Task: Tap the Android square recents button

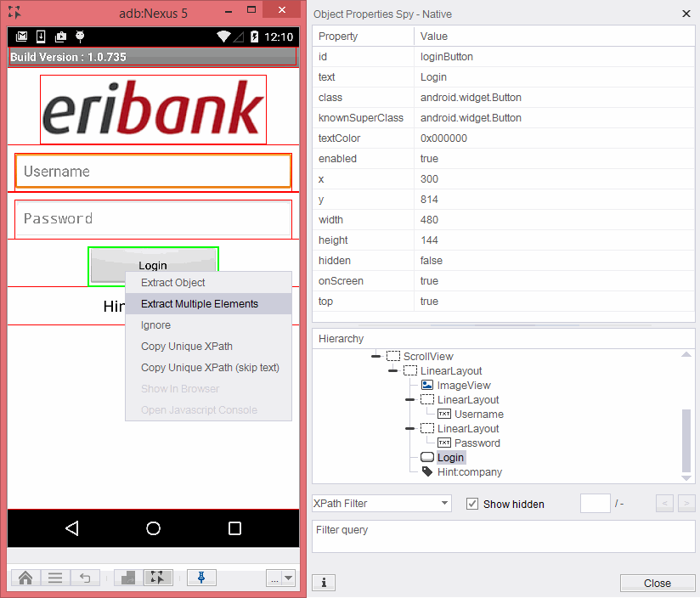Action: click(x=235, y=528)
